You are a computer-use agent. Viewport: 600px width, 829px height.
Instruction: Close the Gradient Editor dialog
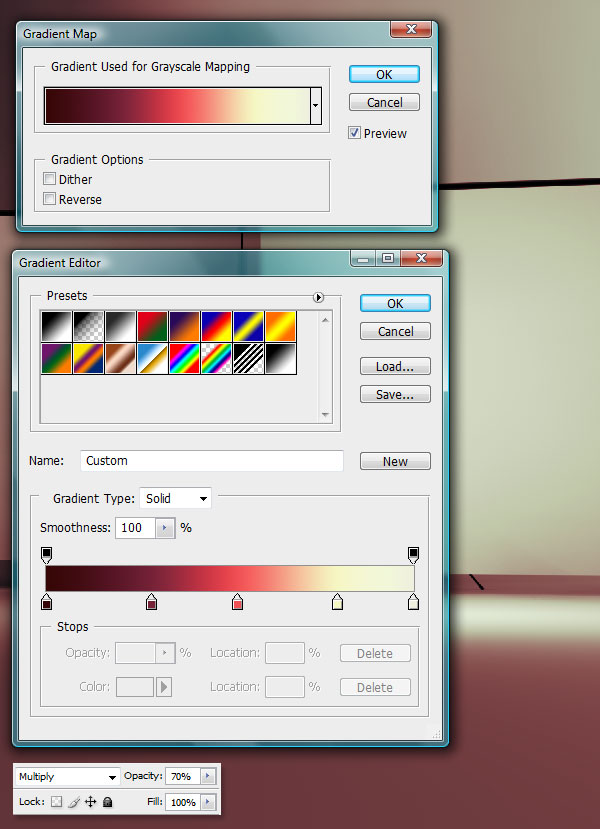click(421, 258)
